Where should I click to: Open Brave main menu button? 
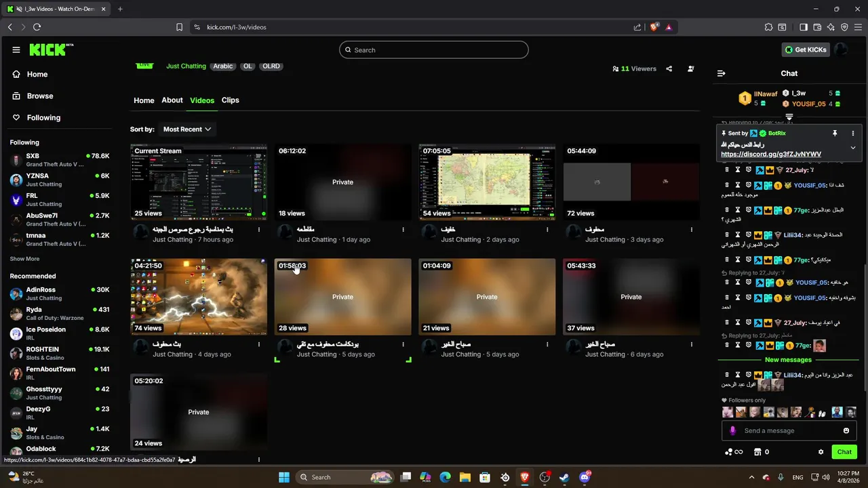[x=858, y=27]
